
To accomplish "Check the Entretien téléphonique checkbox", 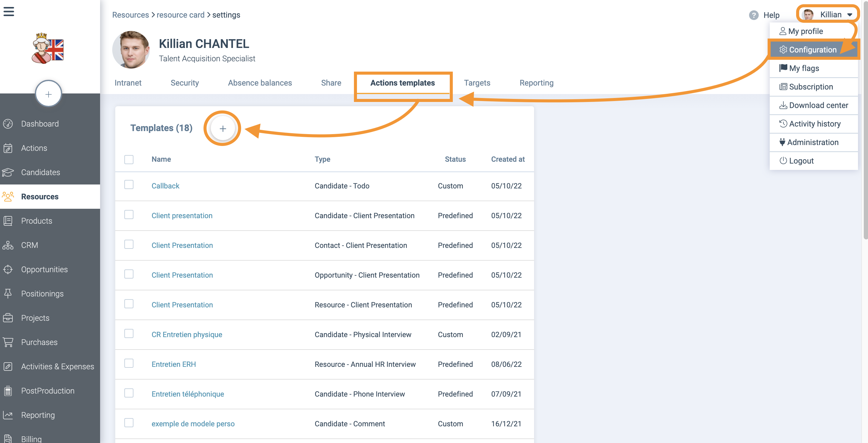I will [x=129, y=393].
